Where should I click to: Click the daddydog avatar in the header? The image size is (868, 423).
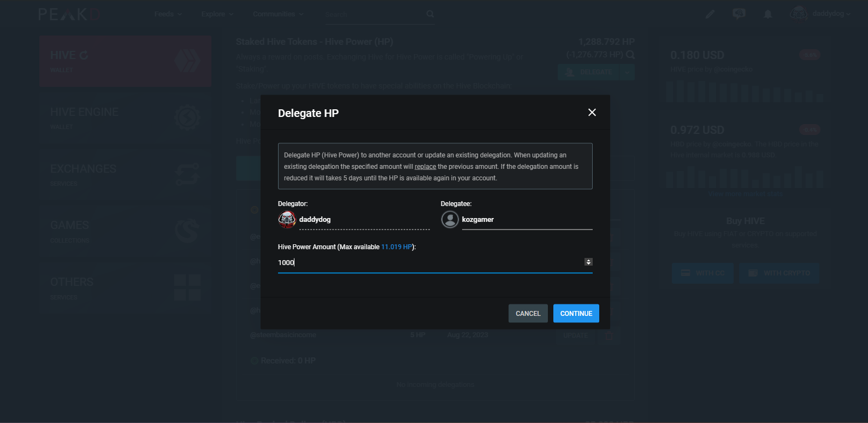799,14
